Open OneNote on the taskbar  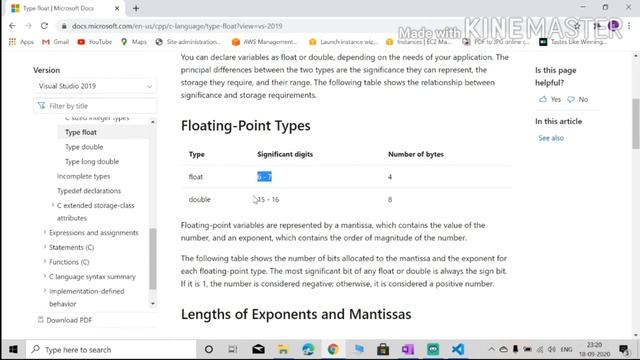point(408,349)
